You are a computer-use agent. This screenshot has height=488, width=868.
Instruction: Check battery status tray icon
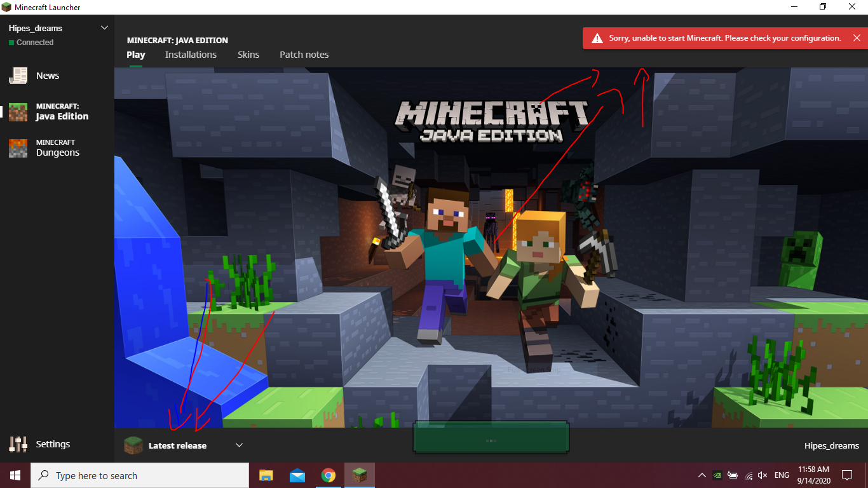coord(732,475)
